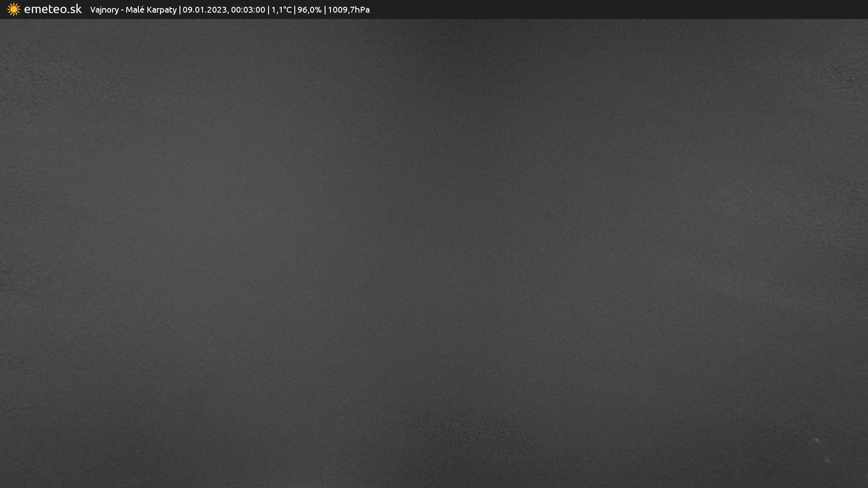This screenshot has width=868, height=488.
Task: Click the empty right side of header bar
Action: (633, 9)
